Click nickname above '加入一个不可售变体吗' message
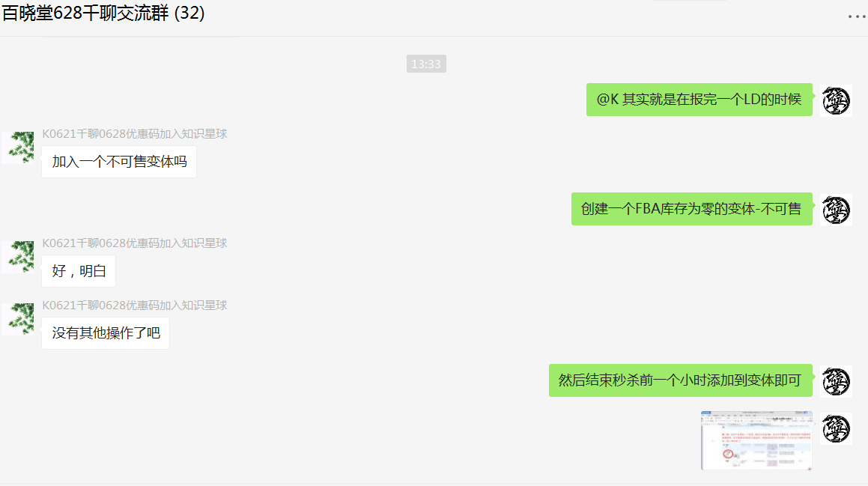Image resolution: width=868 pixels, height=486 pixels. [x=135, y=134]
